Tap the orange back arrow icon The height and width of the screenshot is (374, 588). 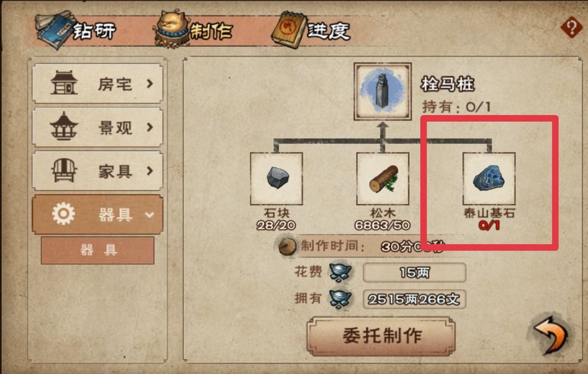[x=550, y=336]
